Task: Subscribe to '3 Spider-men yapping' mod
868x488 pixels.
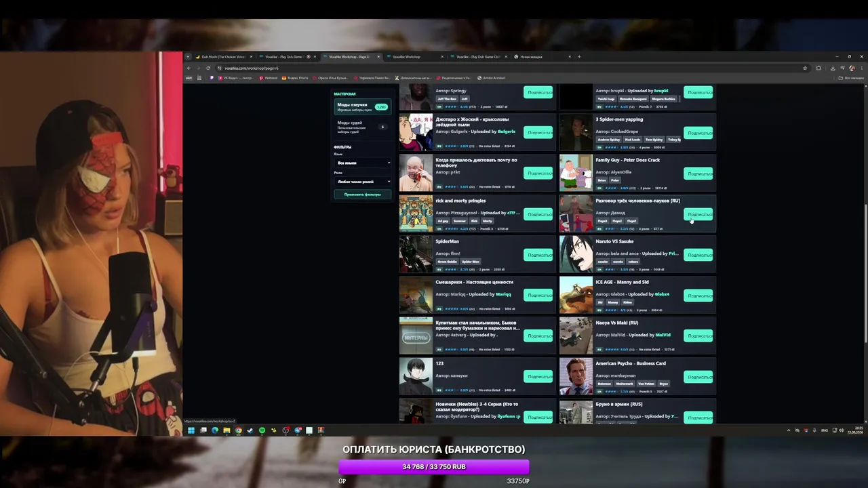Action: (x=698, y=133)
